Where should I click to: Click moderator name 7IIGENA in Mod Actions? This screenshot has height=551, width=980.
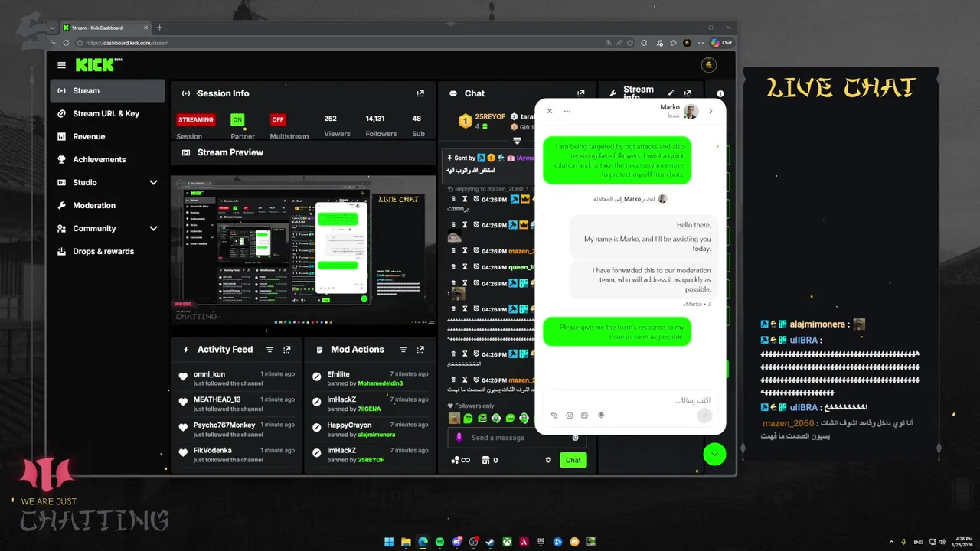point(369,409)
